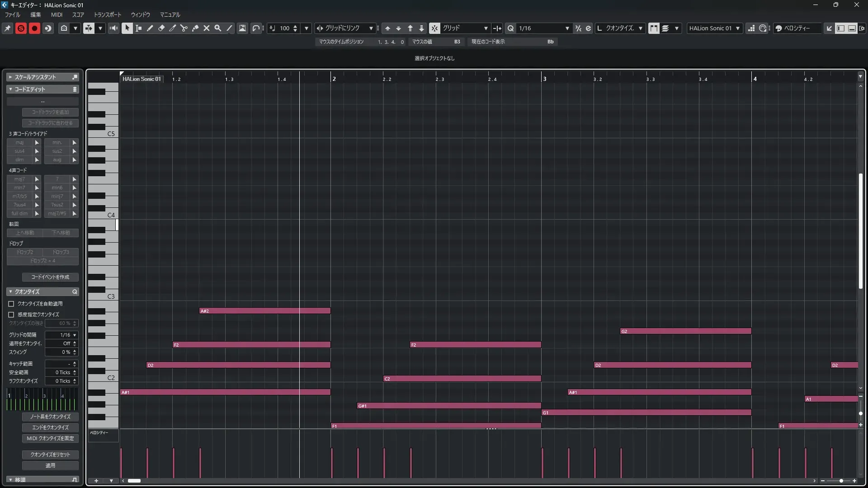Choose the Zoom magnifier tool
Image resolution: width=868 pixels, height=488 pixels.
click(x=218, y=28)
